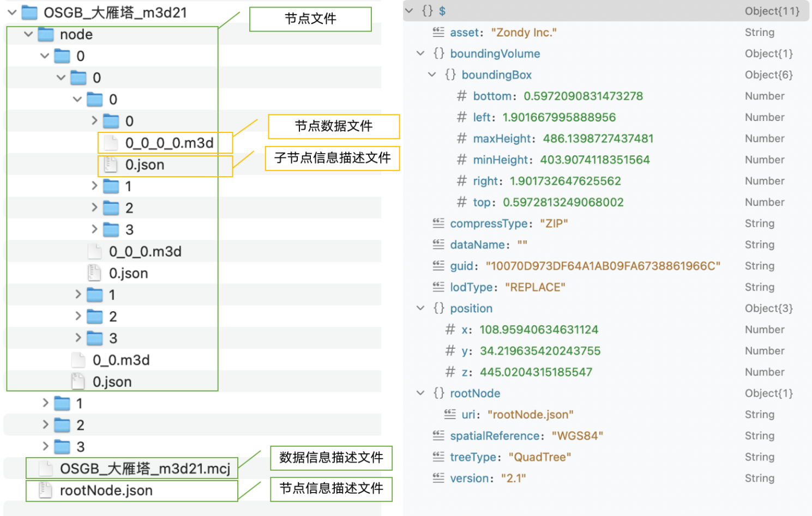The height and width of the screenshot is (516, 812).
Task: Collapse the node folder chevron
Action: point(28,35)
